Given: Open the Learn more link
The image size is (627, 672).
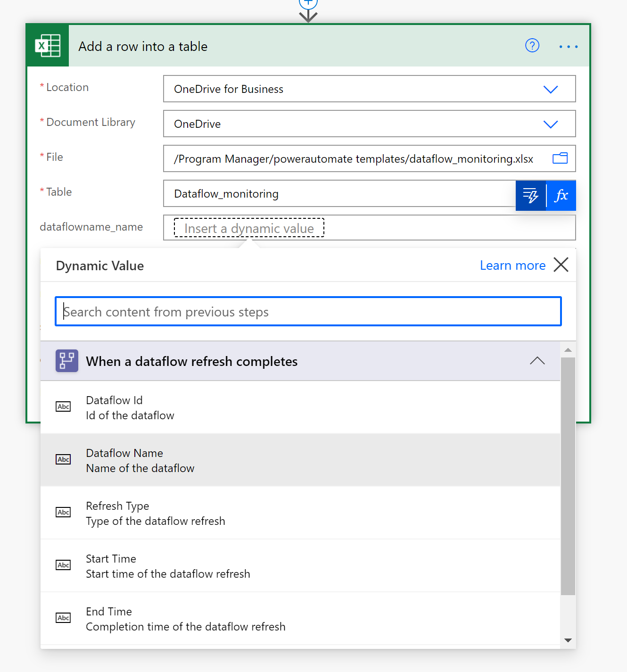Looking at the screenshot, I should [x=512, y=265].
